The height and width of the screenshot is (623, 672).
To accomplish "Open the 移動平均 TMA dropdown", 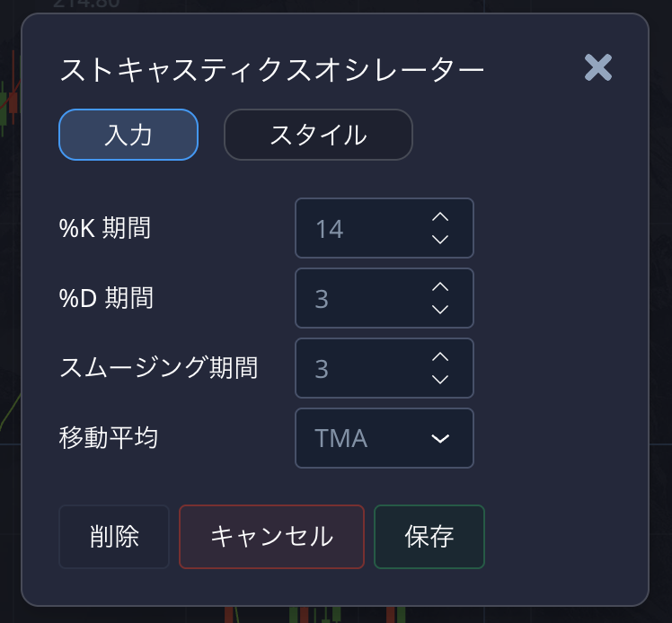I will [384, 439].
